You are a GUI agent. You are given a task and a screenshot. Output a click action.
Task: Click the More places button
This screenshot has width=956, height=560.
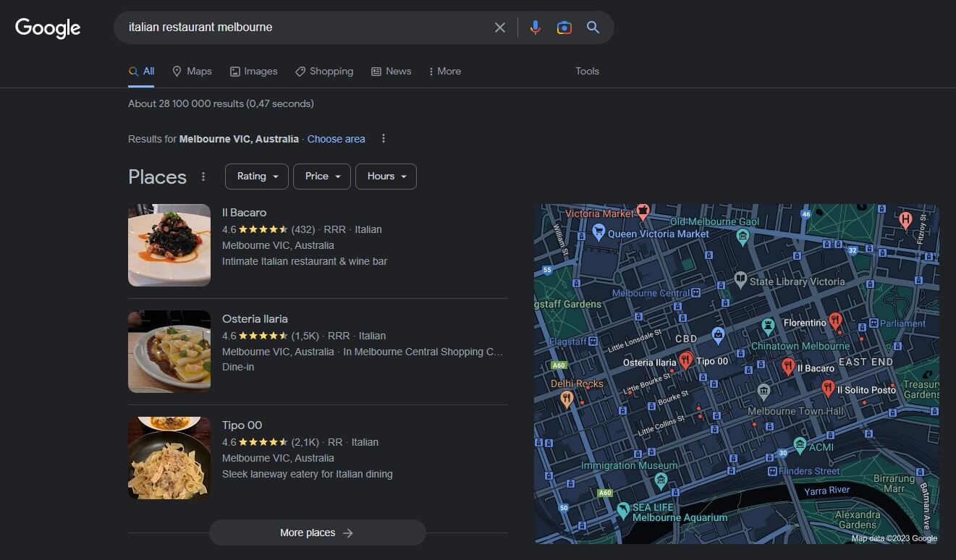pos(317,533)
